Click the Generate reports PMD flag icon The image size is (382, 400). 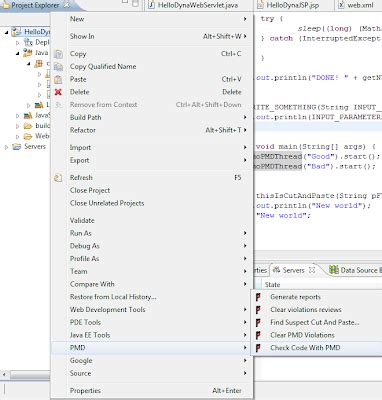coord(258,297)
